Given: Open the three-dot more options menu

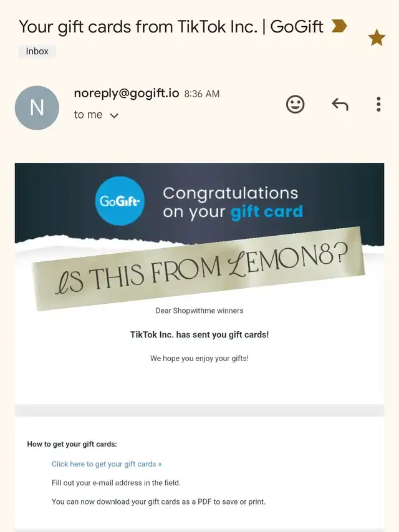Looking at the screenshot, I should click(x=378, y=104).
